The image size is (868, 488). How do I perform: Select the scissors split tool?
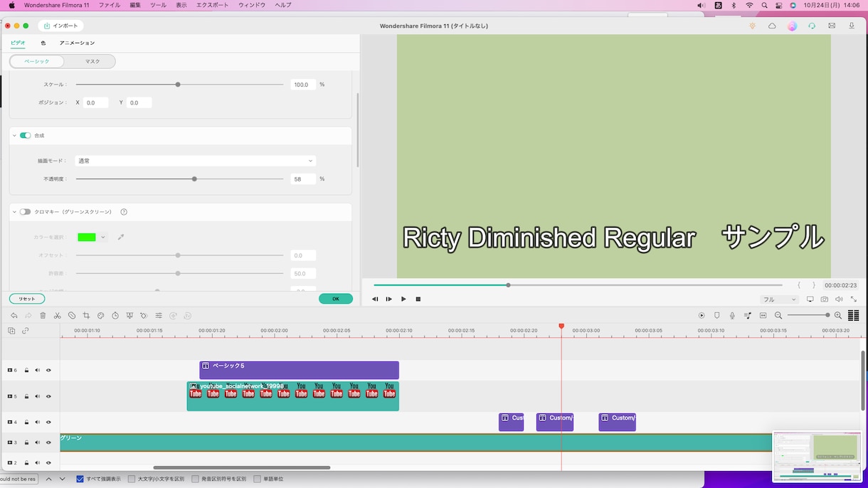pyautogui.click(x=58, y=316)
